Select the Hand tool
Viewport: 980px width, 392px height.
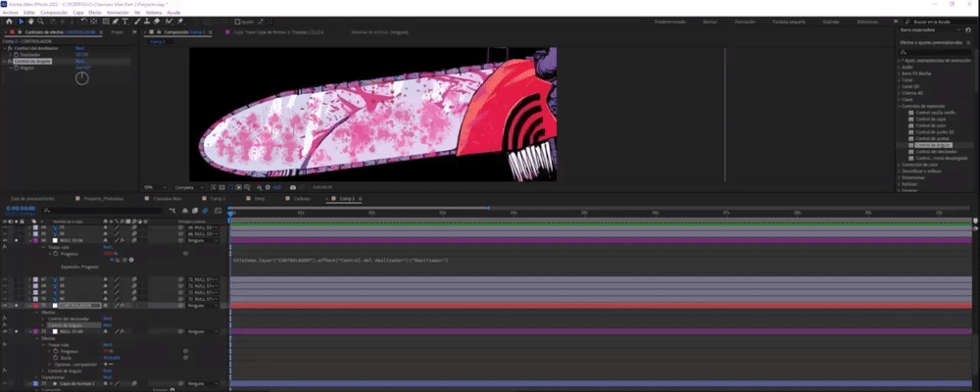(31, 22)
